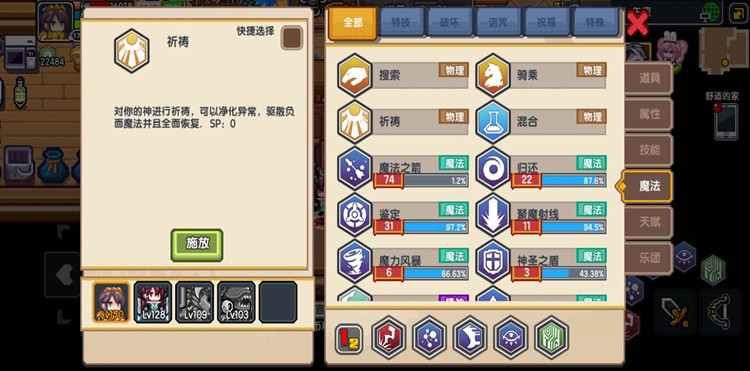Select the Lv128 party member portrait
This screenshot has height=371, width=750.
153,302
